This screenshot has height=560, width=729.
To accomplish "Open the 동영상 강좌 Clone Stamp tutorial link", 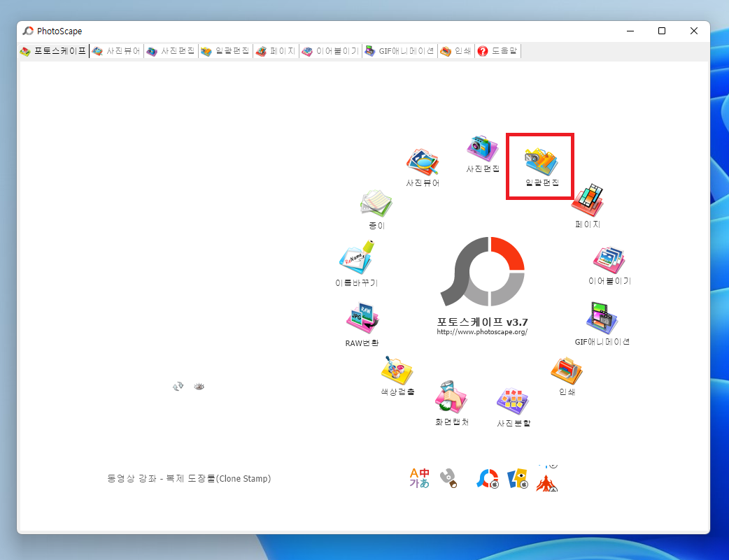I will (x=189, y=478).
